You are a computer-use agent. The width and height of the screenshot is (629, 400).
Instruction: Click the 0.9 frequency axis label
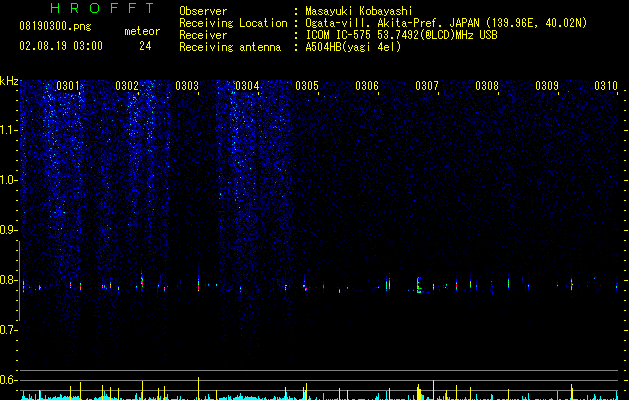tap(8, 230)
